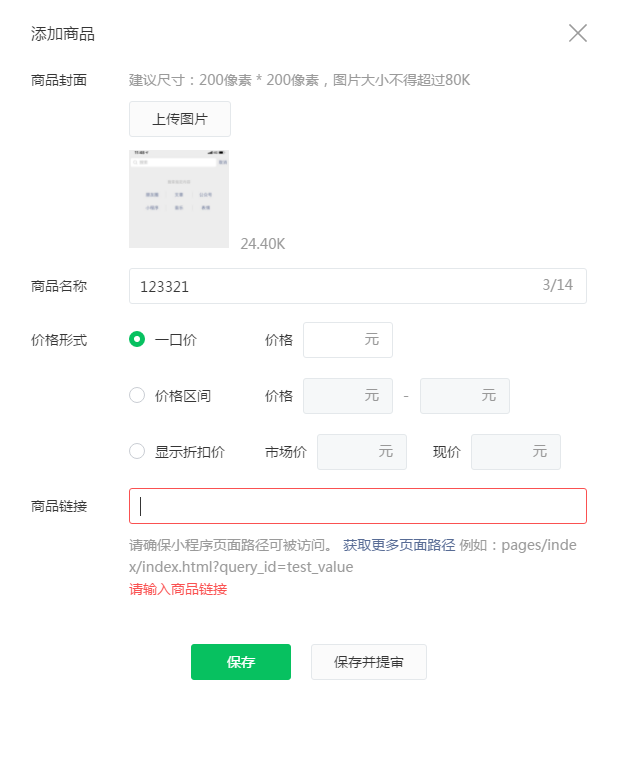Click the uploaded product cover thumbnail
The width and height of the screenshot is (638, 768).
pyautogui.click(x=179, y=198)
